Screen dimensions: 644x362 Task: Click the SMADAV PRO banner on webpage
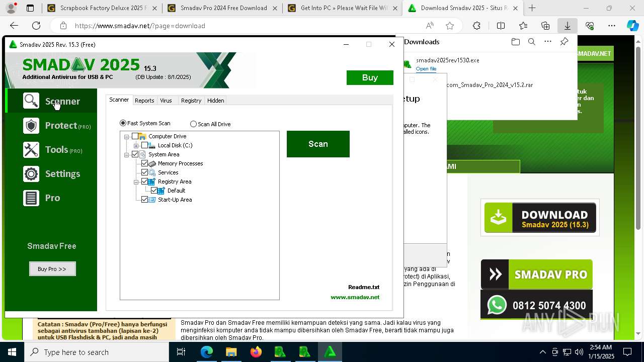pos(536,275)
